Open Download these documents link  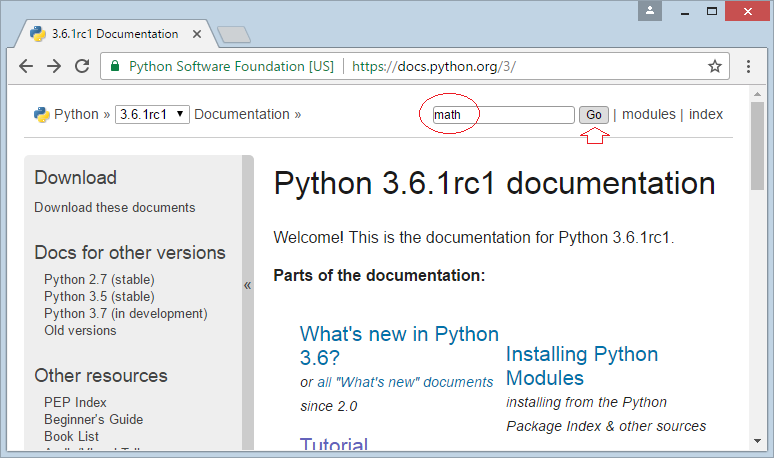pyautogui.click(x=115, y=207)
